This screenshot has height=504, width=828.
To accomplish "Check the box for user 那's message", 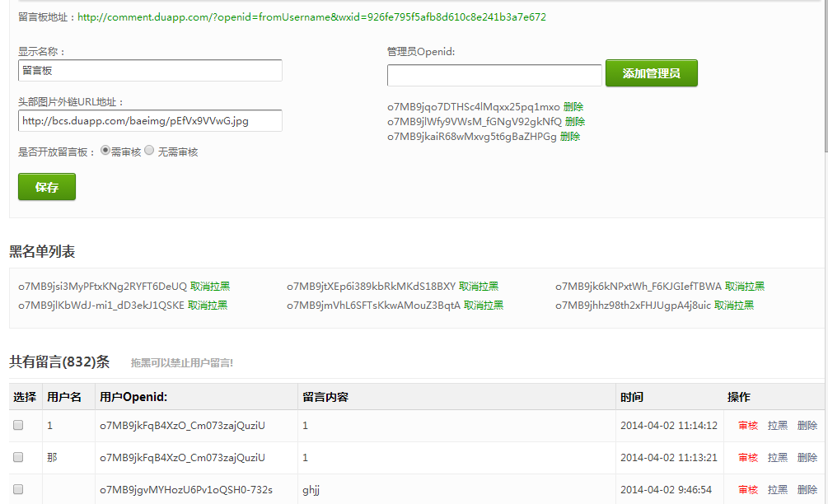I will (x=18, y=457).
